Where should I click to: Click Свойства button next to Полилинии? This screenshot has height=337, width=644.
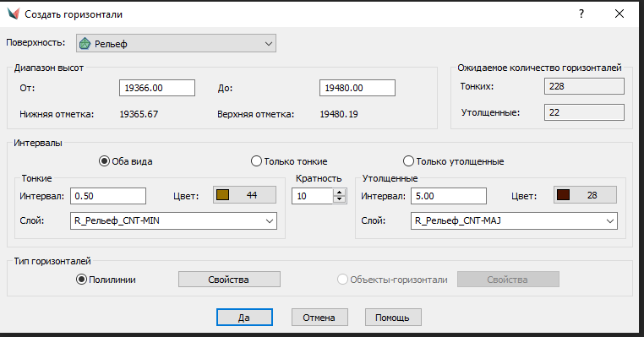(229, 280)
